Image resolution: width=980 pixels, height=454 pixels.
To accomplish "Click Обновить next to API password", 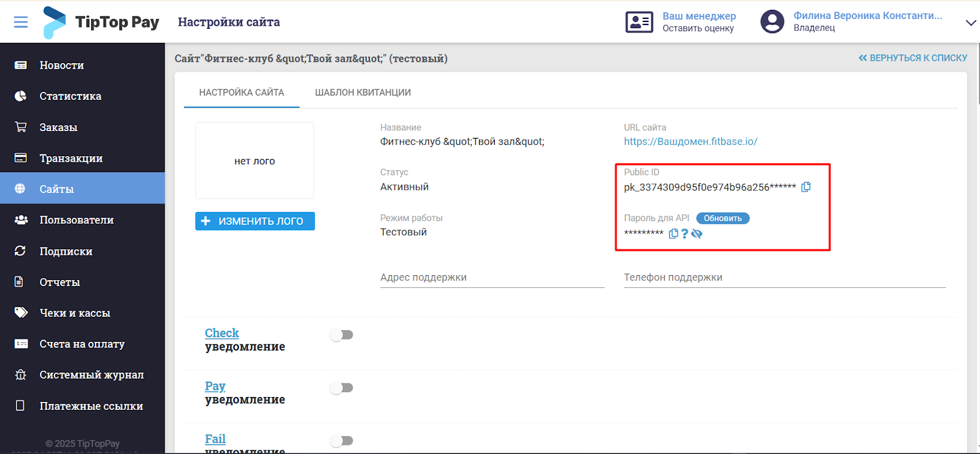I will click(723, 218).
